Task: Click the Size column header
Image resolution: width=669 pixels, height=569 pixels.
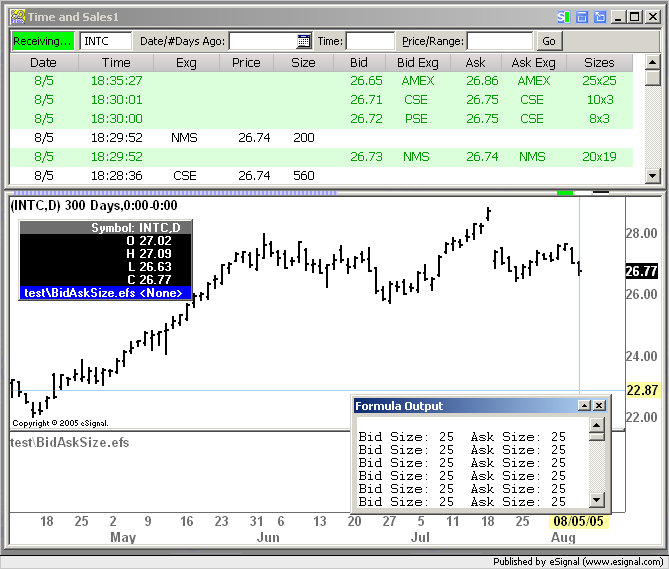Action: click(x=303, y=63)
